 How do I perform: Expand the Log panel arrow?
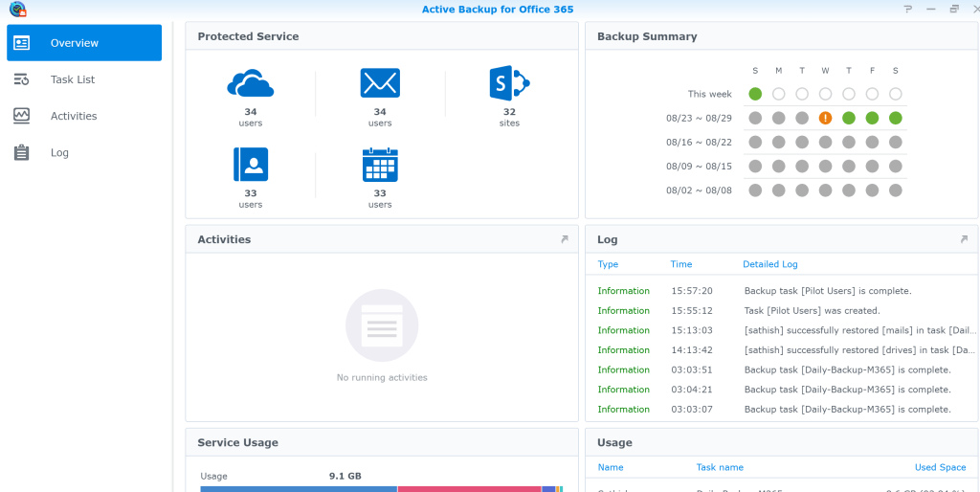click(964, 239)
